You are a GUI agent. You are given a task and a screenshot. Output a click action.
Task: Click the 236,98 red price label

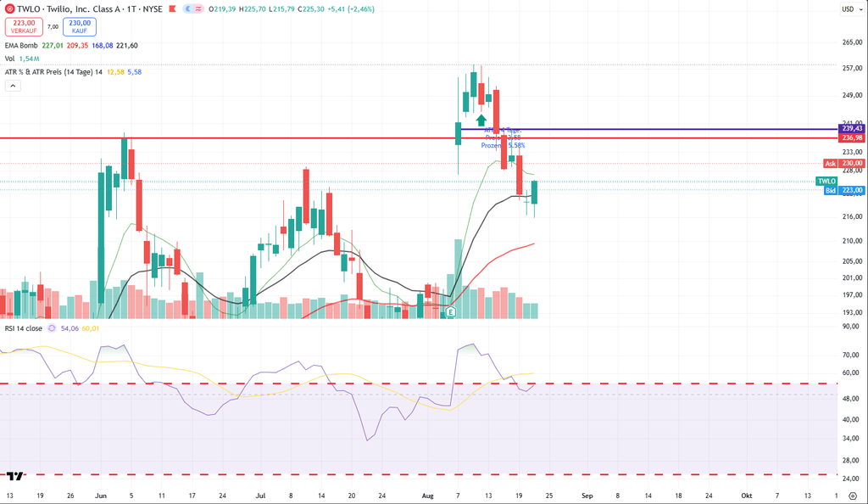pyautogui.click(x=853, y=137)
